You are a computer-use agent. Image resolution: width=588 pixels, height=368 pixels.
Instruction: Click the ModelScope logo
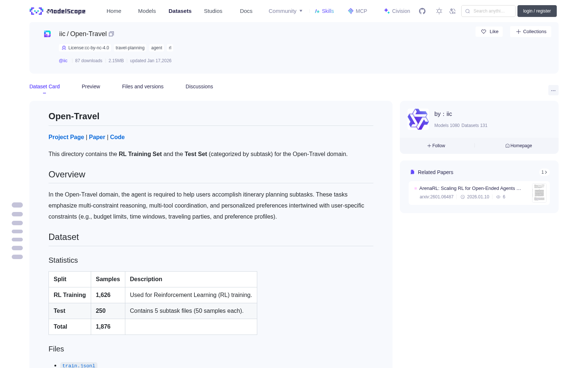point(57,11)
